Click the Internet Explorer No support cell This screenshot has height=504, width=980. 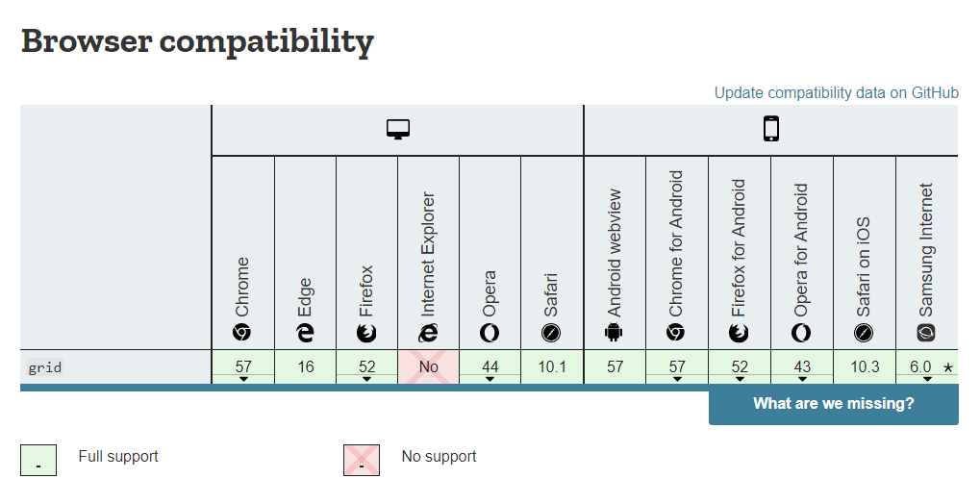pyautogui.click(x=428, y=367)
